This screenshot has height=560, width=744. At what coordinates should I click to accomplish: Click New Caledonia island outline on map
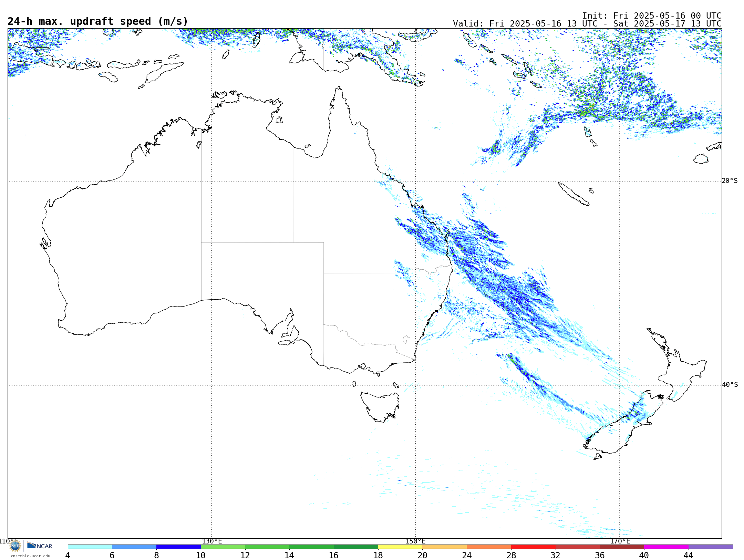573,194
